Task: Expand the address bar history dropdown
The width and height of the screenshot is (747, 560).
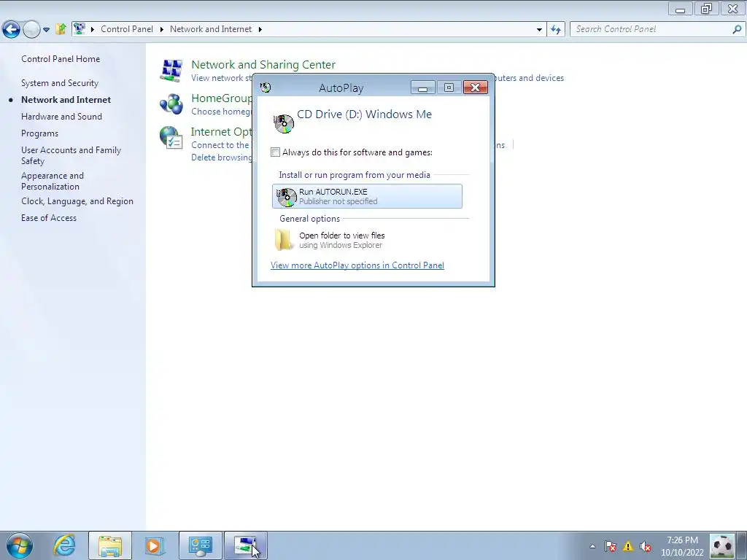Action: pos(539,29)
